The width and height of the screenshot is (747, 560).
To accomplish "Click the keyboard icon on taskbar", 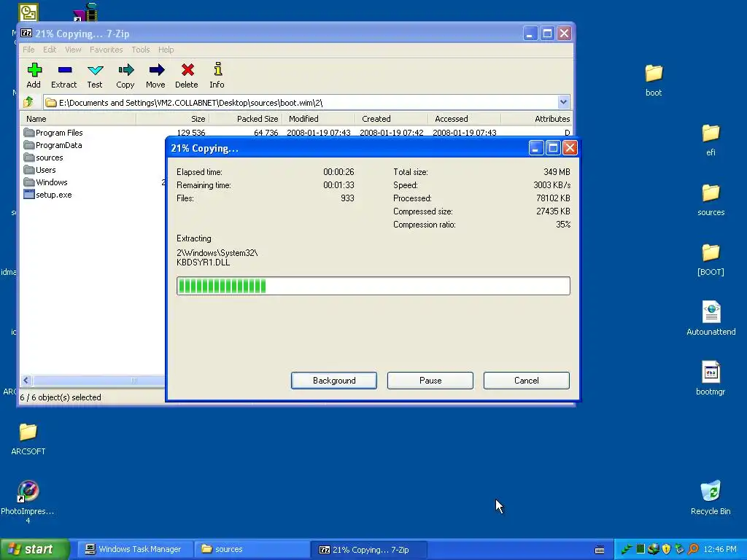I will pyautogui.click(x=600, y=550).
